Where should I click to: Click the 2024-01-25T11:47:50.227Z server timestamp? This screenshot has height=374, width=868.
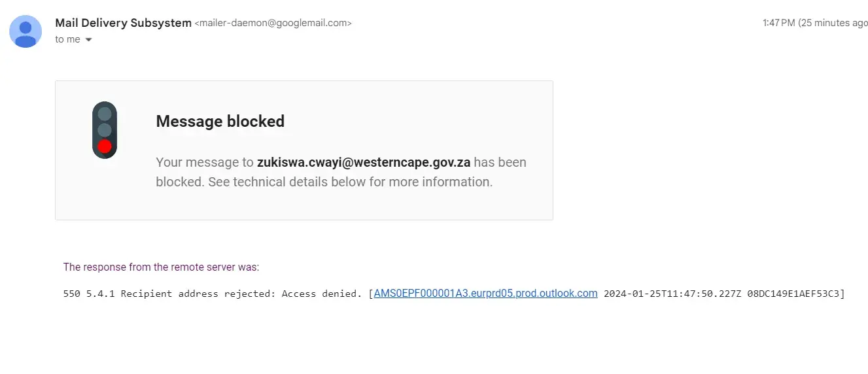668,294
